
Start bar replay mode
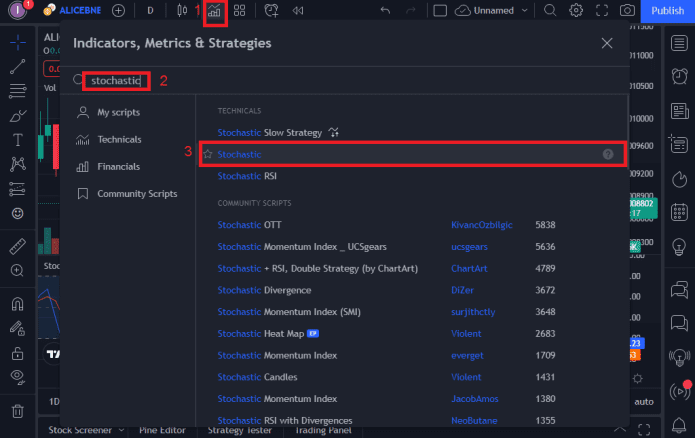pos(298,11)
